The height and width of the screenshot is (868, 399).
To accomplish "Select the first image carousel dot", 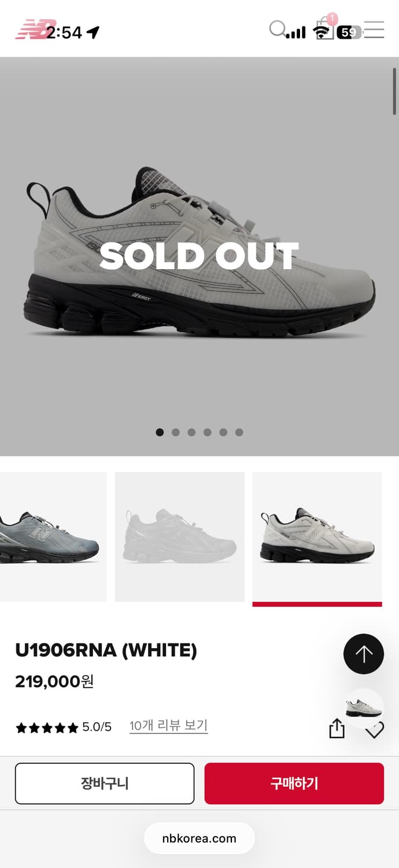I will pyautogui.click(x=160, y=432).
